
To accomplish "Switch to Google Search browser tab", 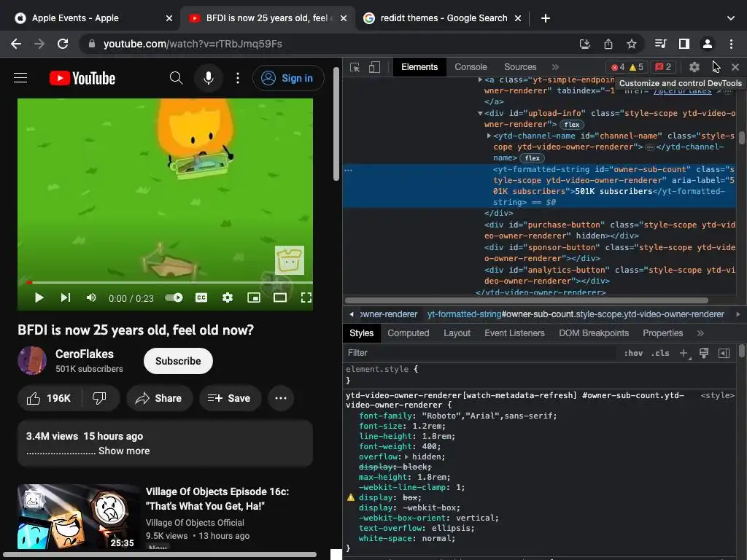I will click(x=443, y=18).
